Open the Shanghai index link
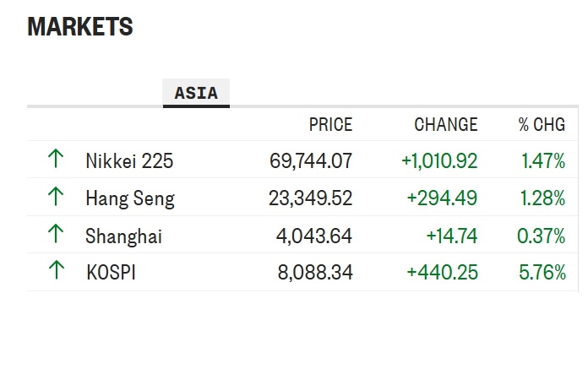 point(123,236)
